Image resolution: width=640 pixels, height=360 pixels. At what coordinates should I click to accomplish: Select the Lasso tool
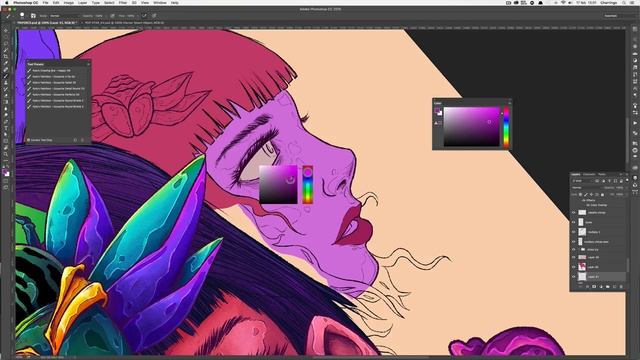[6, 44]
